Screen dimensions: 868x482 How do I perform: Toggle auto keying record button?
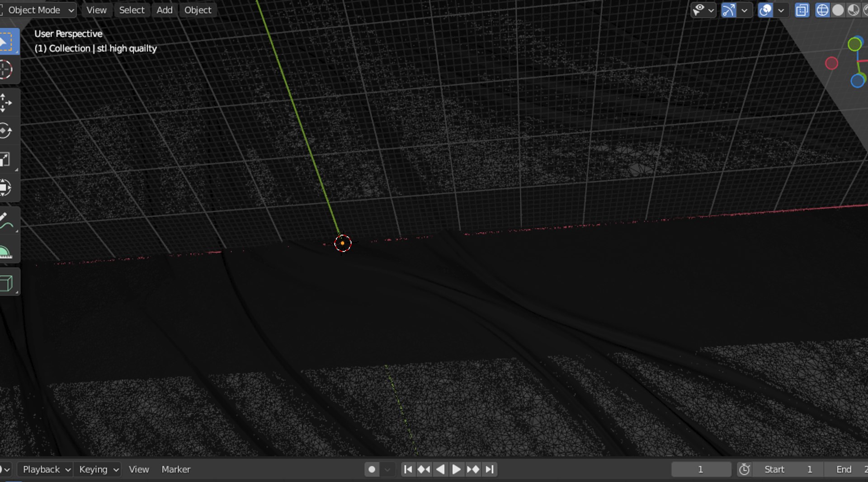click(x=372, y=469)
